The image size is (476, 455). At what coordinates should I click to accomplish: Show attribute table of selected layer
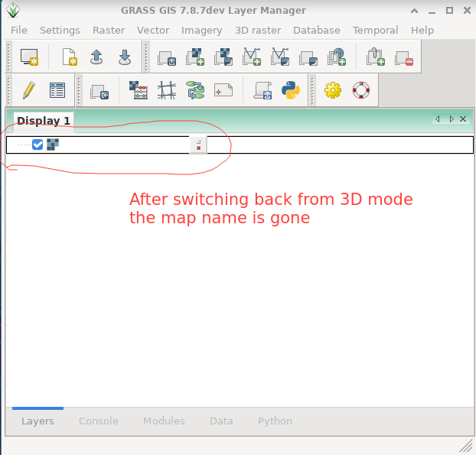(x=57, y=90)
